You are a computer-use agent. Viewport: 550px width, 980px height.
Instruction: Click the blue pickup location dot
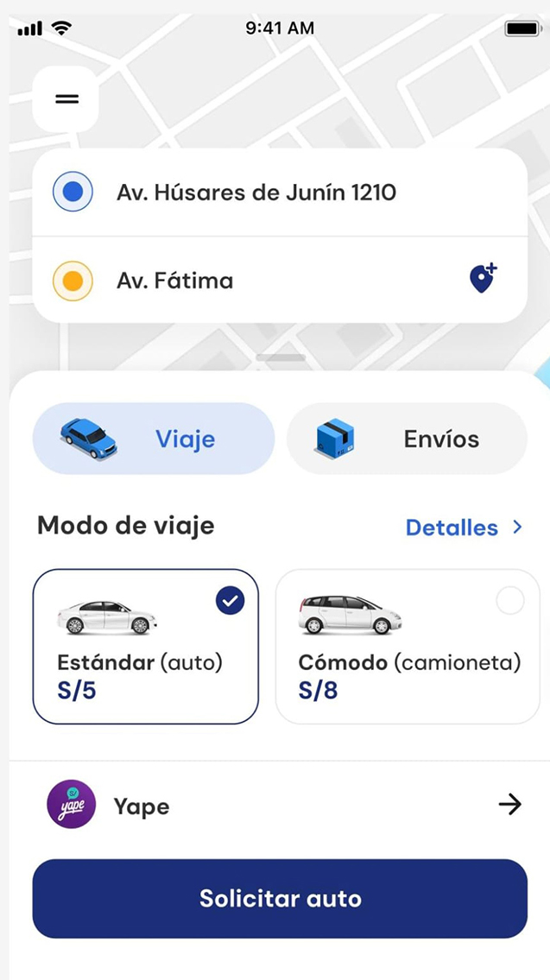tap(73, 192)
